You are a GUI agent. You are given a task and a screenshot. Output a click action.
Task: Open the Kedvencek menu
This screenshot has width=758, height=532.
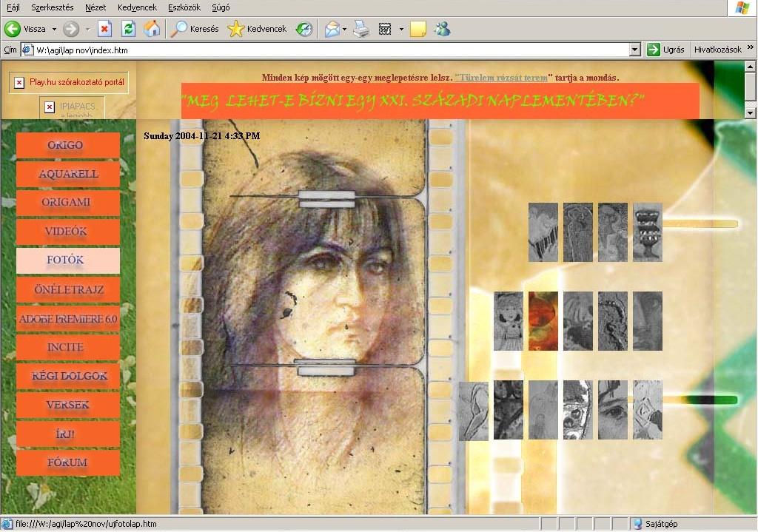click(x=137, y=7)
